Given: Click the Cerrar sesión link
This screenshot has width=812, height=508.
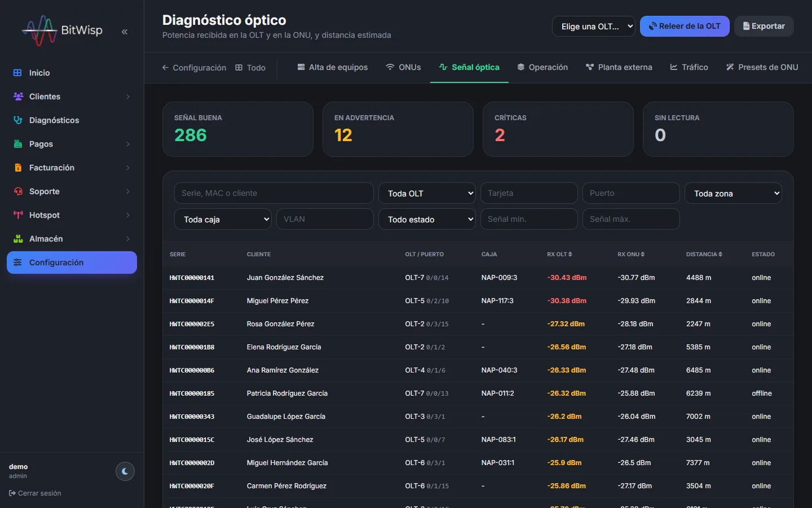Looking at the screenshot, I should pos(35,493).
